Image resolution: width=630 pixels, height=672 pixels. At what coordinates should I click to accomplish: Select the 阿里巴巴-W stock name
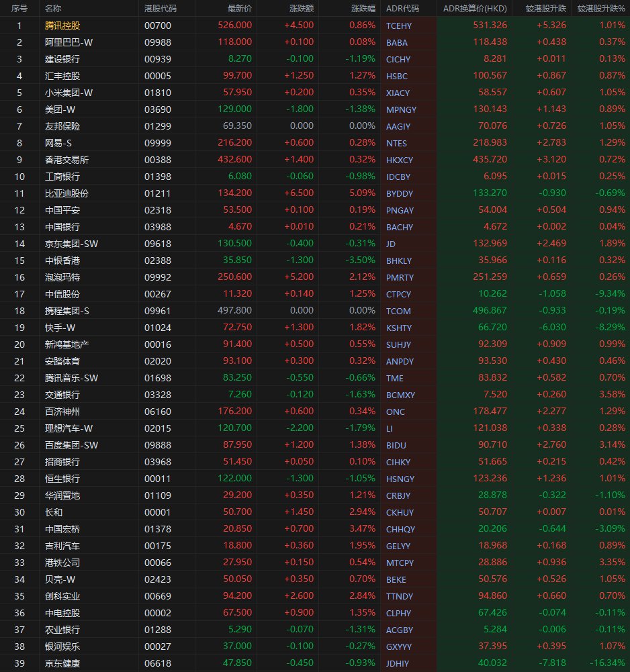(x=69, y=42)
